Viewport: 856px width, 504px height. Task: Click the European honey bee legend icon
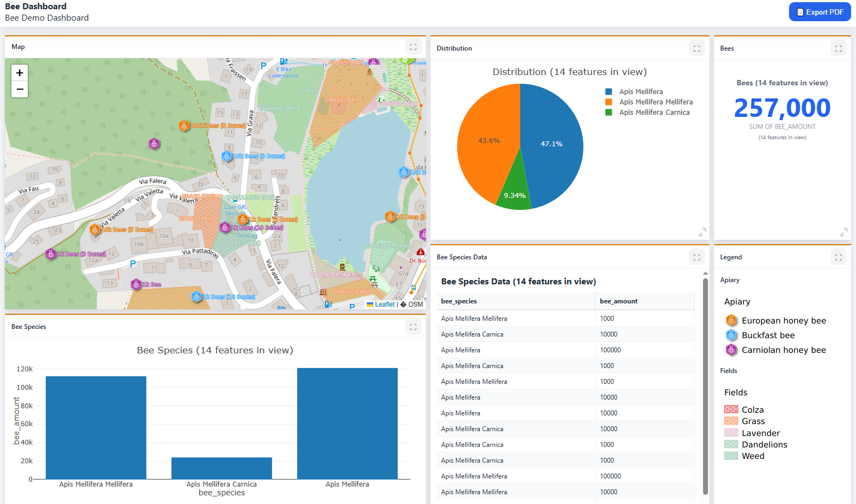click(731, 321)
